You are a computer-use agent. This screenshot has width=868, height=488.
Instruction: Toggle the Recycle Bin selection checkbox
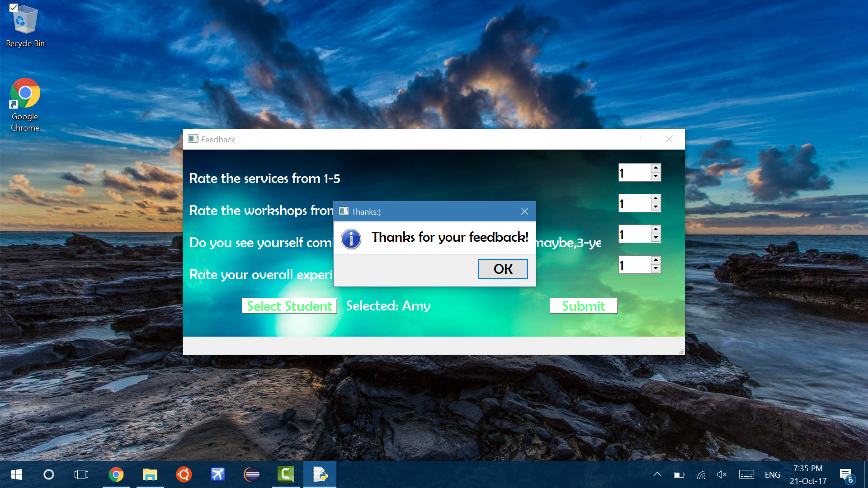coord(14,8)
